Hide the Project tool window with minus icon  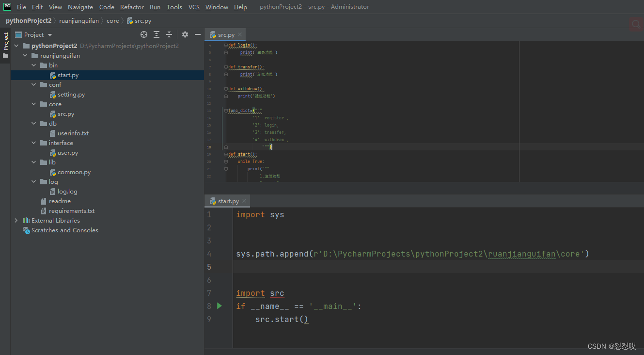198,34
